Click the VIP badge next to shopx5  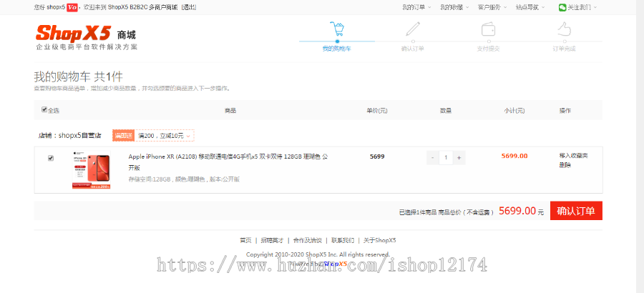(72, 7)
